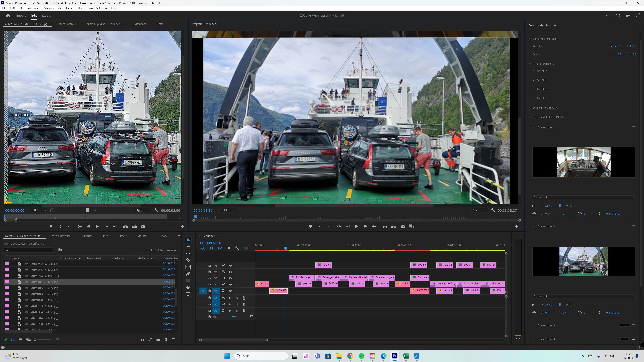Select the Hand tool
This screenshot has height=362, width=644.
pos(188,287)
